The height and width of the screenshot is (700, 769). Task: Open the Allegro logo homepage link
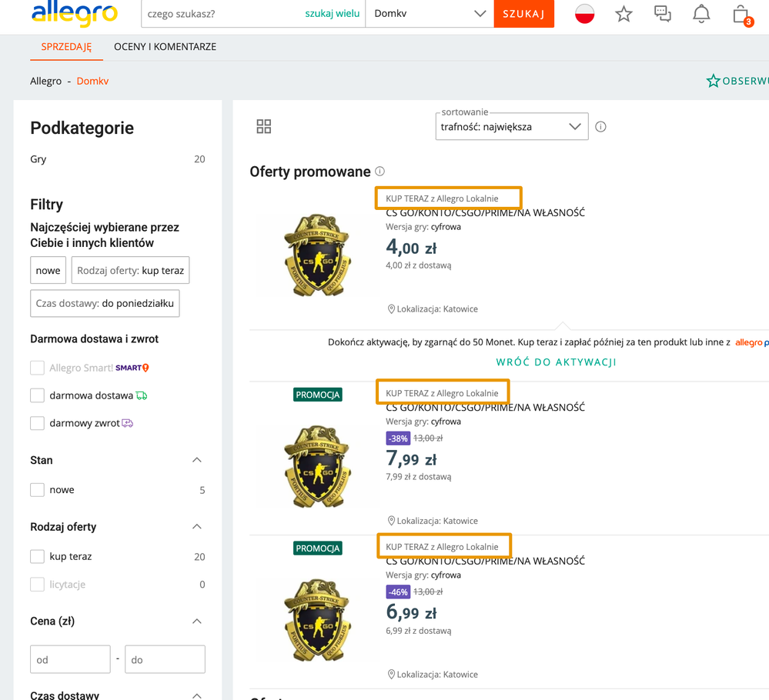75,14
